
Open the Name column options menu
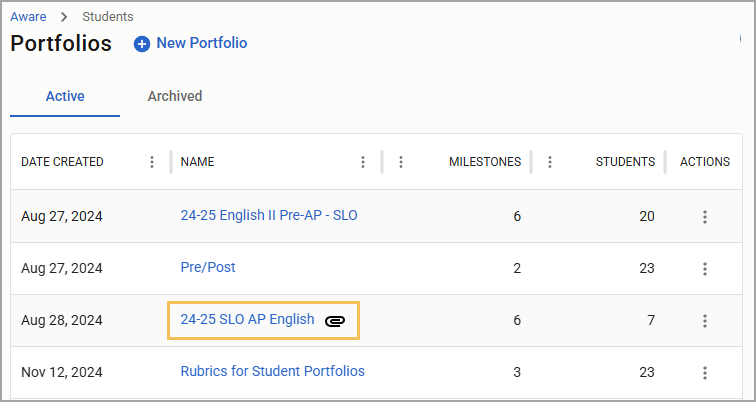tap(363, 162)
